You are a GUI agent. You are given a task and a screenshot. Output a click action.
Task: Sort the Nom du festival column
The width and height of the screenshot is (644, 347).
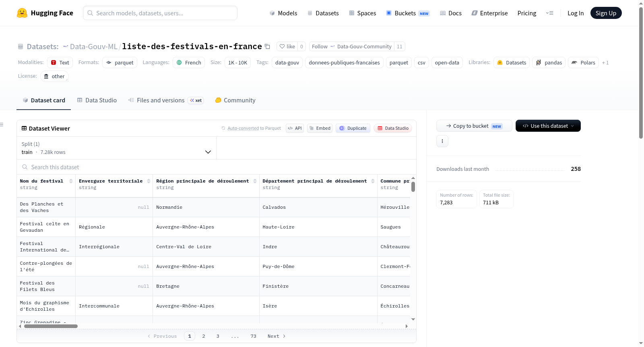pyautogui.click(x=71, y=181)
